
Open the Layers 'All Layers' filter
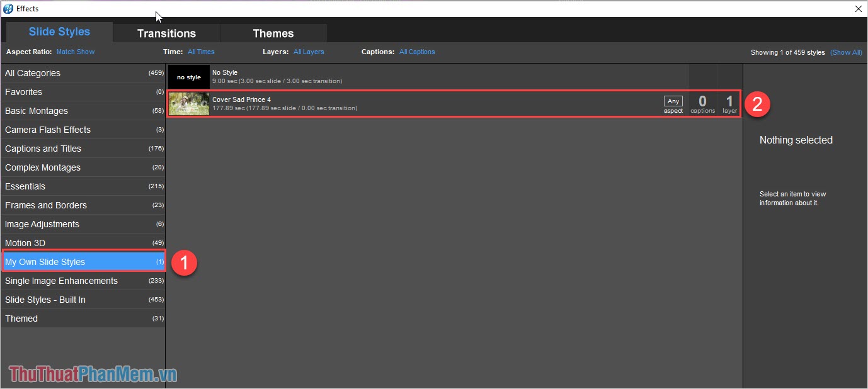pyautogui.click(x=309, y=52)
